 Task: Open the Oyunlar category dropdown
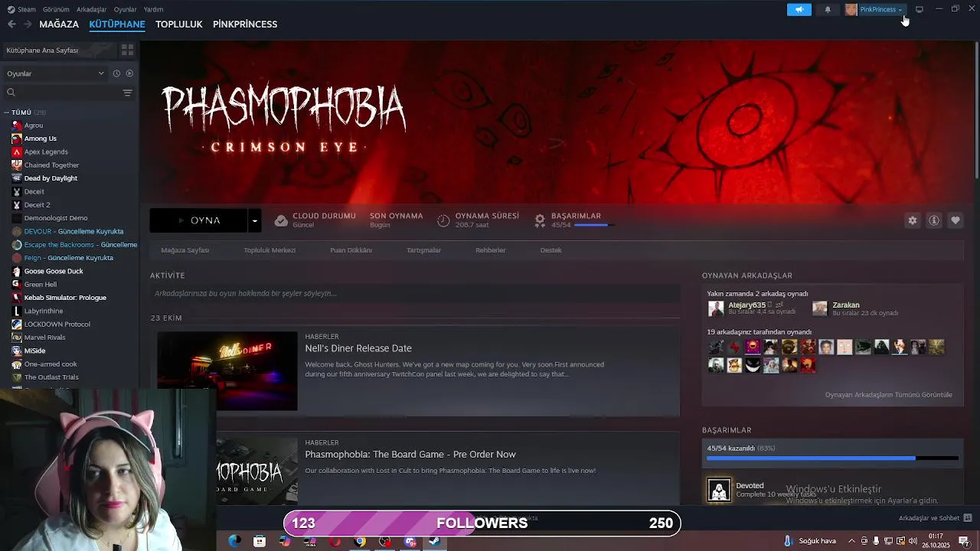(55, 73)
